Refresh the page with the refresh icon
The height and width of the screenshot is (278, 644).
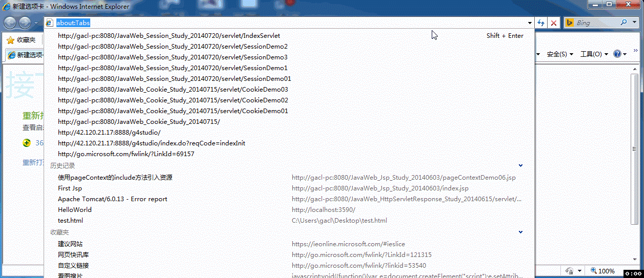click(x=541, y=23)
